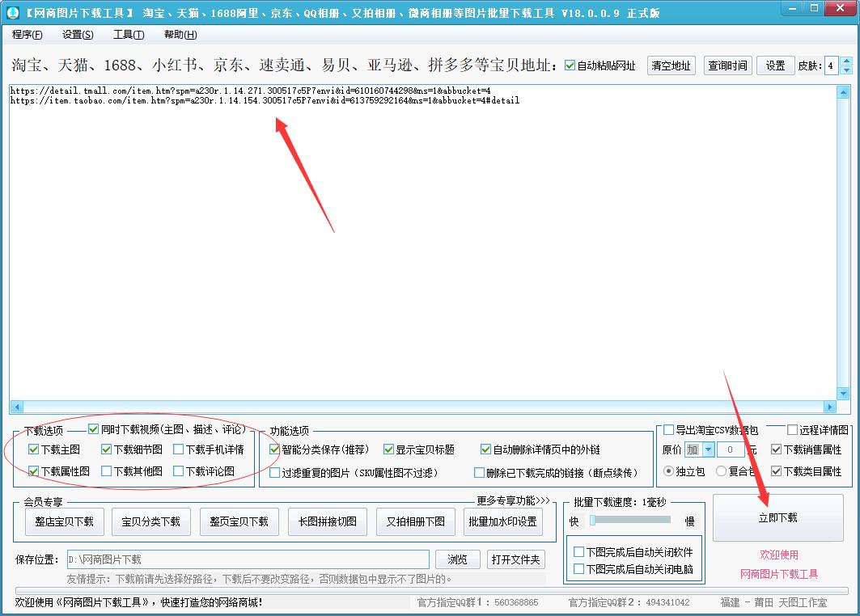Toggle the 下载销售属性 checkbox
The width and height of the screenshot is (860, 616).
(x=776, y=449)
